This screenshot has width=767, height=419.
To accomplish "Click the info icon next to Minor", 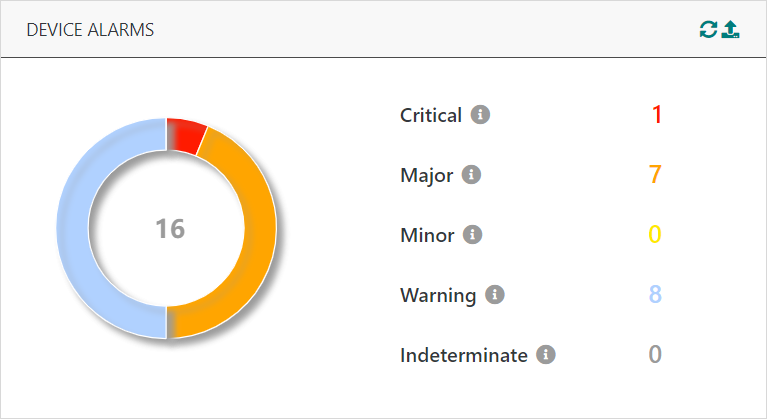I will (473, 235).
